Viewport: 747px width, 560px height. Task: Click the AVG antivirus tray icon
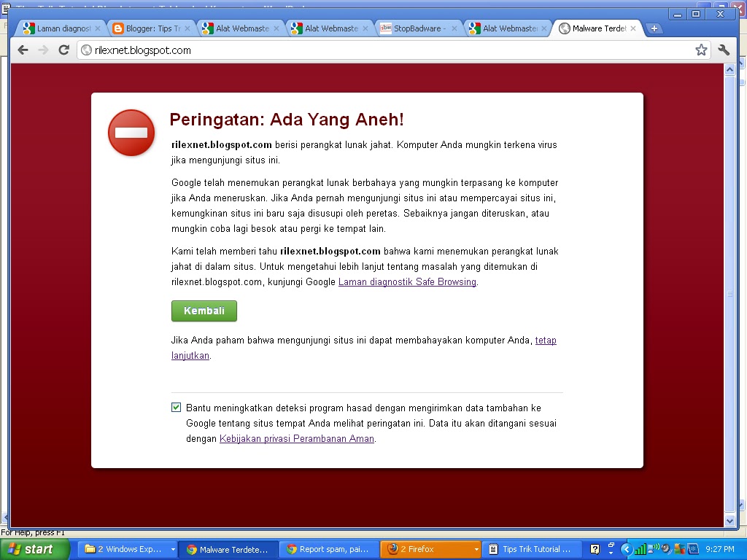678,550
